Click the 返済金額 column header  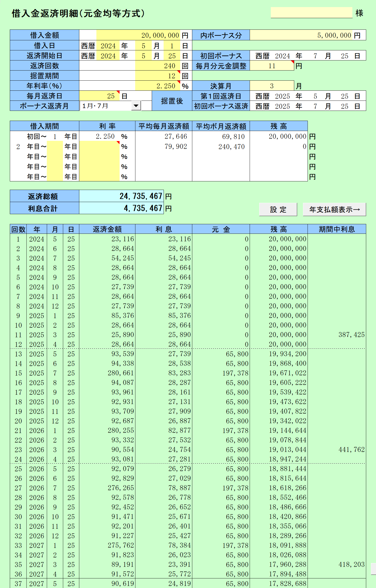(107, 229)
